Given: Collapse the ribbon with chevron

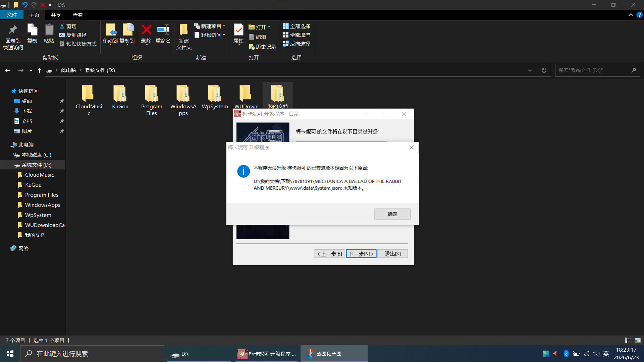Looking at the screenshot, I should pos(631,15).
